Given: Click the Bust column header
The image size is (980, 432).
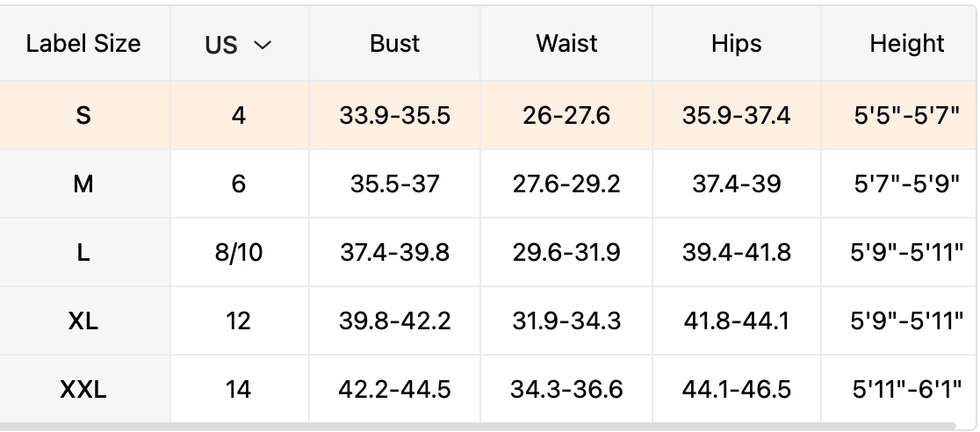Looking at the screenshot, I should [394, 44].
